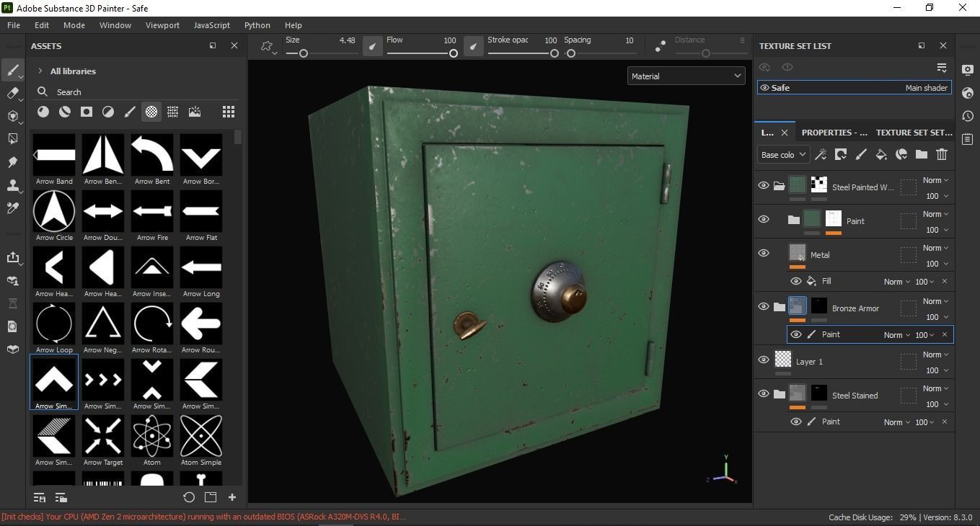Screen dimensions: 980x526
Task: Add a fill layer
Action: coord(881,154)
